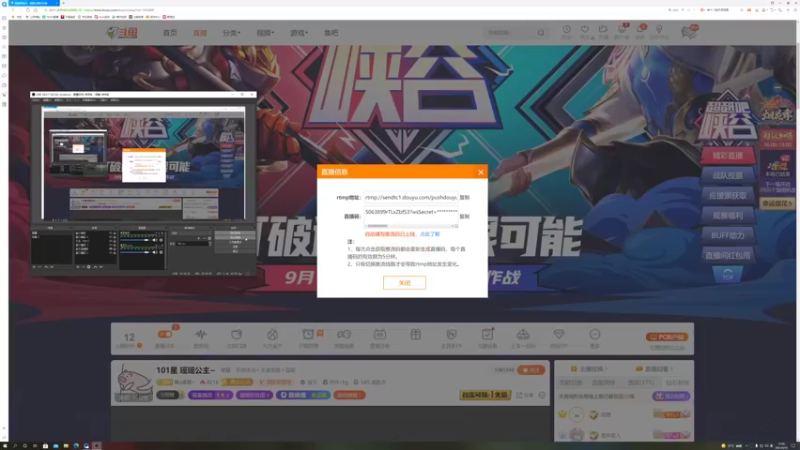800x450 pixels.
Task: Select 精彩直播 in the right side menu
Action: click(x=728, y=156)
